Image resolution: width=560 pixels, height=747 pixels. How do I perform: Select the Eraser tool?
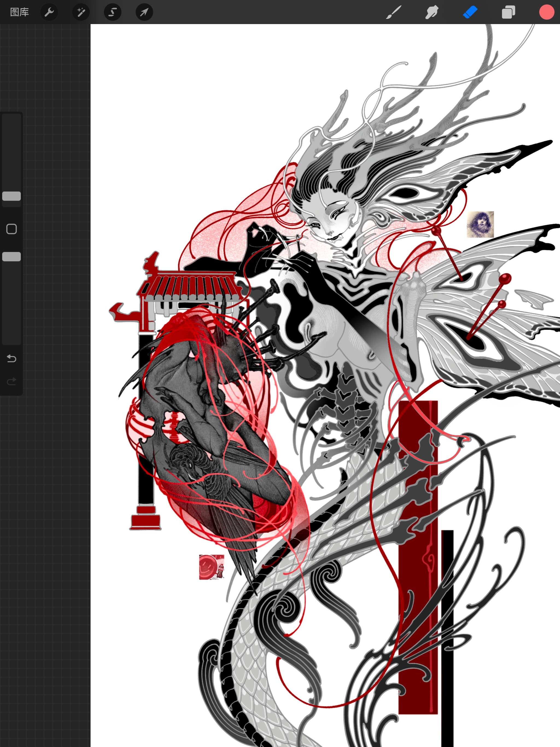[470, 12]
